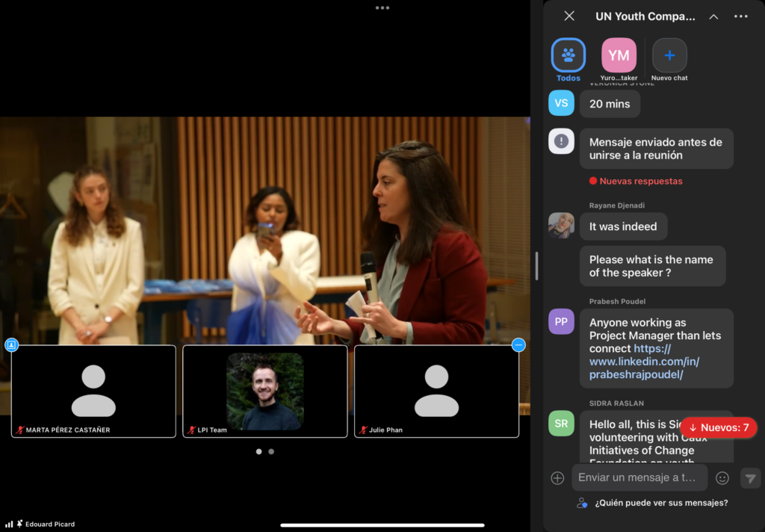This screenshot has height=532, width=765.
Task: Click the minus icon to hide thumbnails
Action: 518,344
